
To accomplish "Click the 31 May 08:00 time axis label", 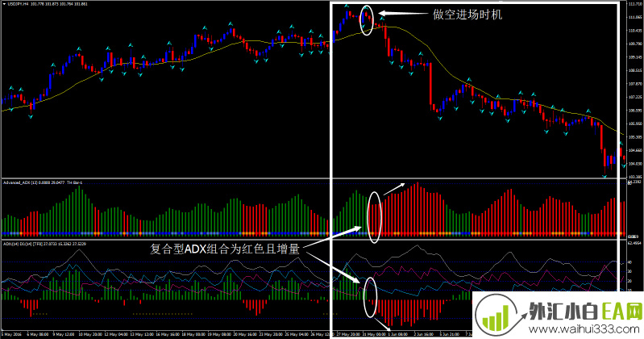I will 375,334.
